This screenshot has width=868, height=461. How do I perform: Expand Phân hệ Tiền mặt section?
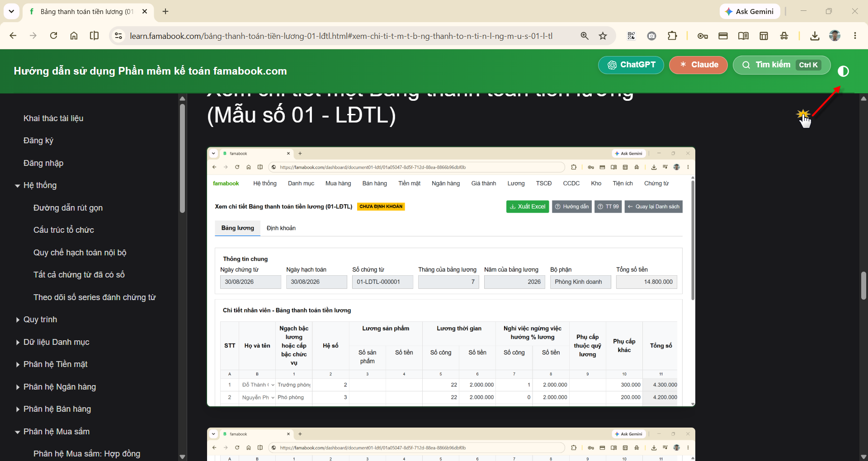coord(17,364)
